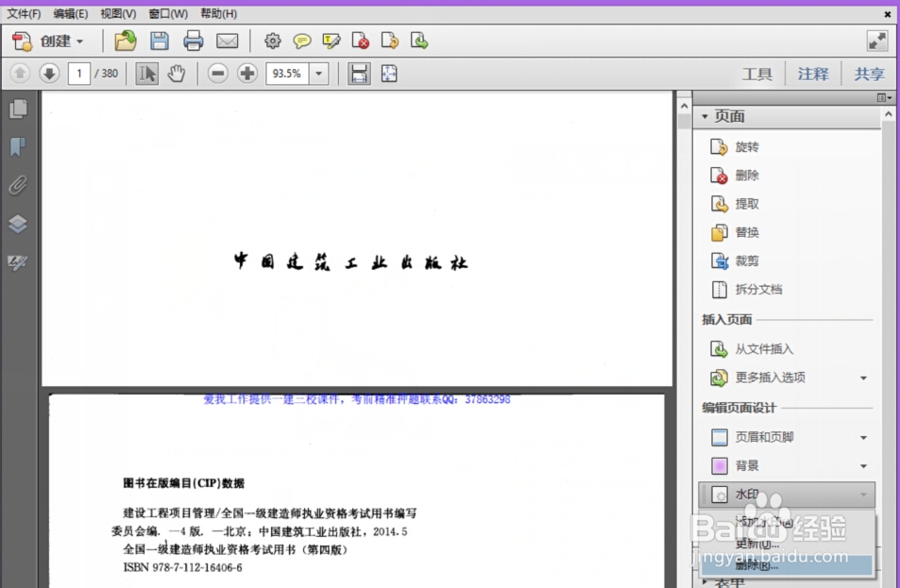
Task: Go to the next page with the down arrow
Action: click(x=49, y=74)
